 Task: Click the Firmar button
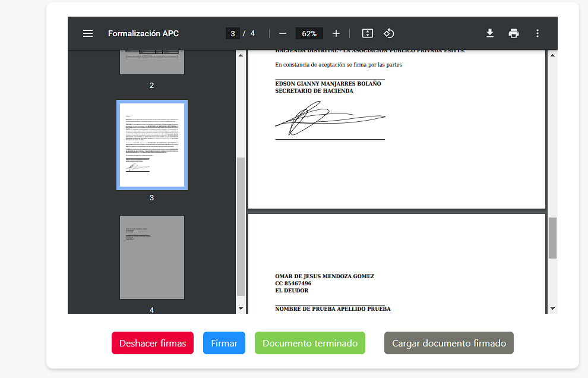[225, 343]
